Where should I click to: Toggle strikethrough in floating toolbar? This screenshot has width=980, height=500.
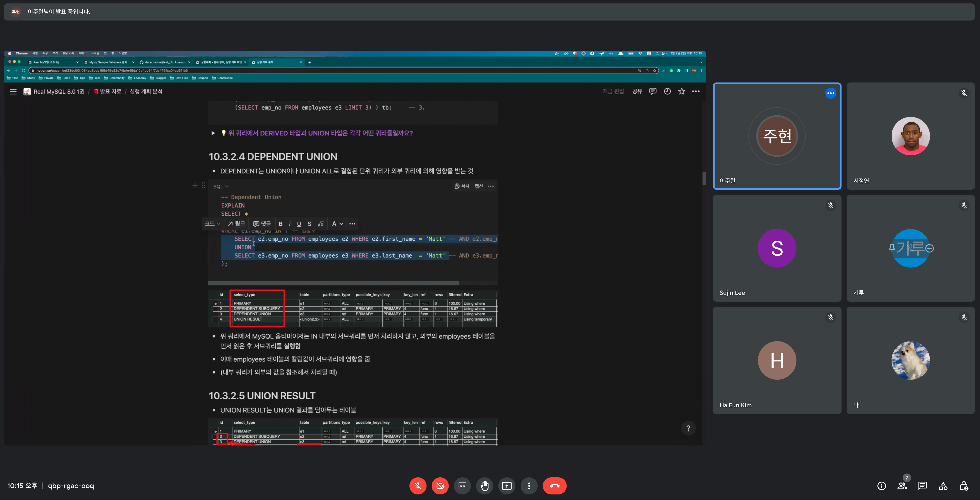(309, 224)
